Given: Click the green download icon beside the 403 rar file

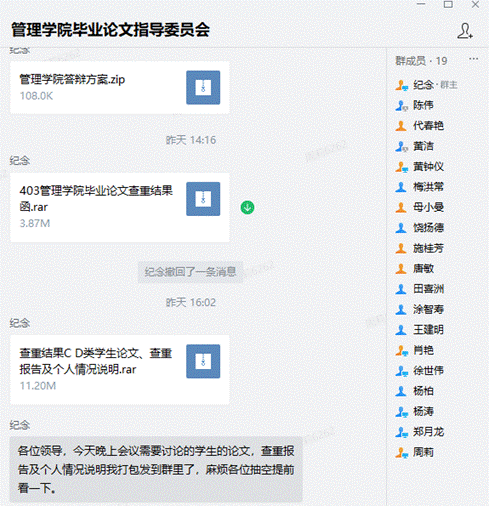Looking at the screenshot, I should coord(247,207).
